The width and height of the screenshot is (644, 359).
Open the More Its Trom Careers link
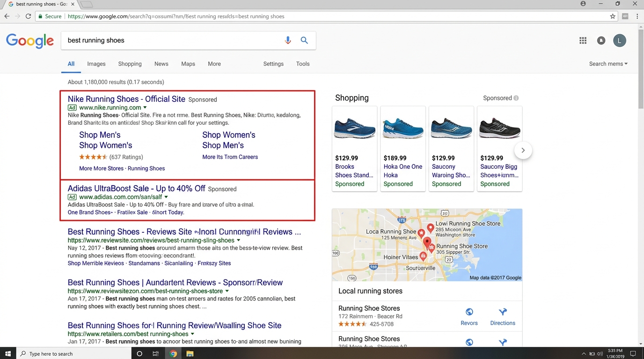click(x=230, y=157)
